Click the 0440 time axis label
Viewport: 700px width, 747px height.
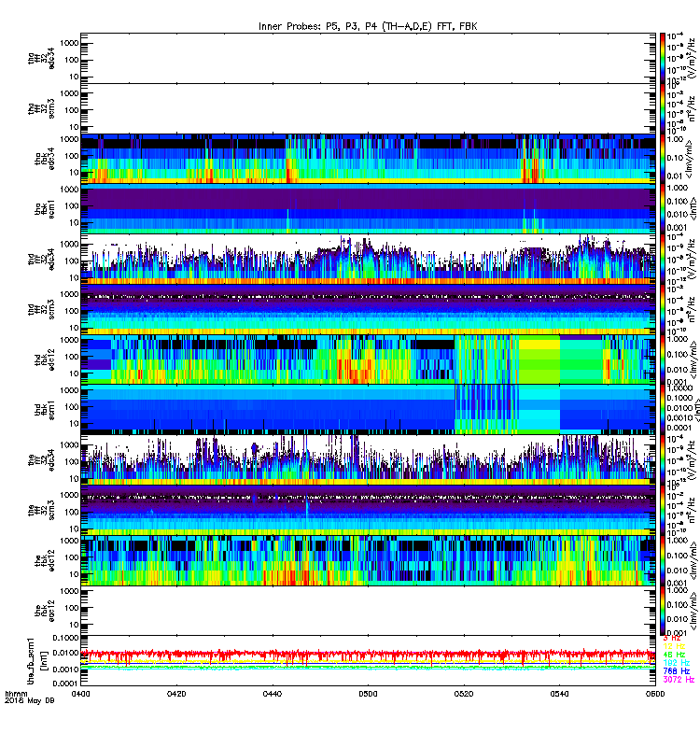[x=272, y=694]
